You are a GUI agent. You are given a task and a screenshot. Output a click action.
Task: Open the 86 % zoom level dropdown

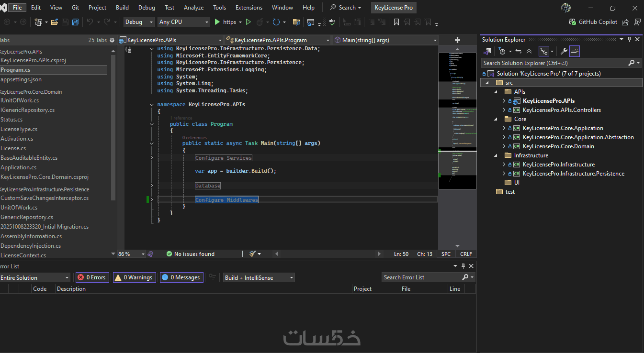pyautogui.click(x=131, y=254)
